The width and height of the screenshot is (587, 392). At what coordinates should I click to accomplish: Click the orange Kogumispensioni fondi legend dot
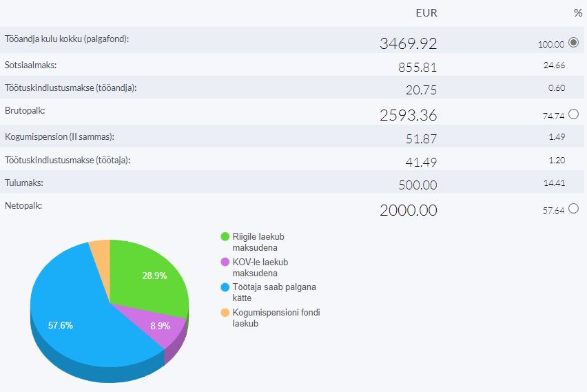pyautogui.click(x=225, y=313)
